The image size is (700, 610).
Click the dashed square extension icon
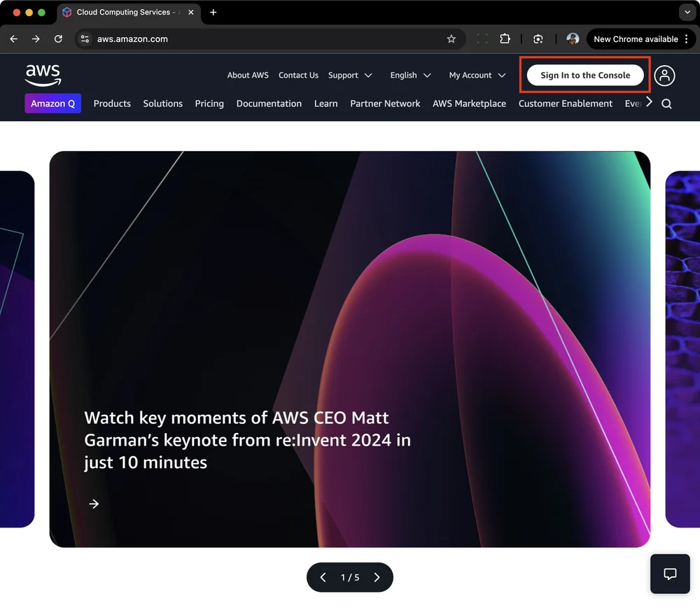[482, 38]
